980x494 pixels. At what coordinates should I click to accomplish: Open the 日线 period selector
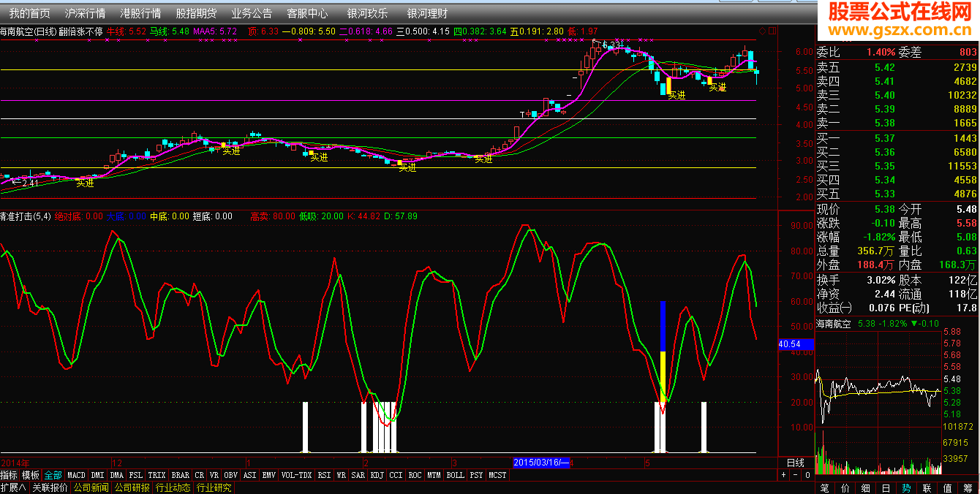pos(795,463)
